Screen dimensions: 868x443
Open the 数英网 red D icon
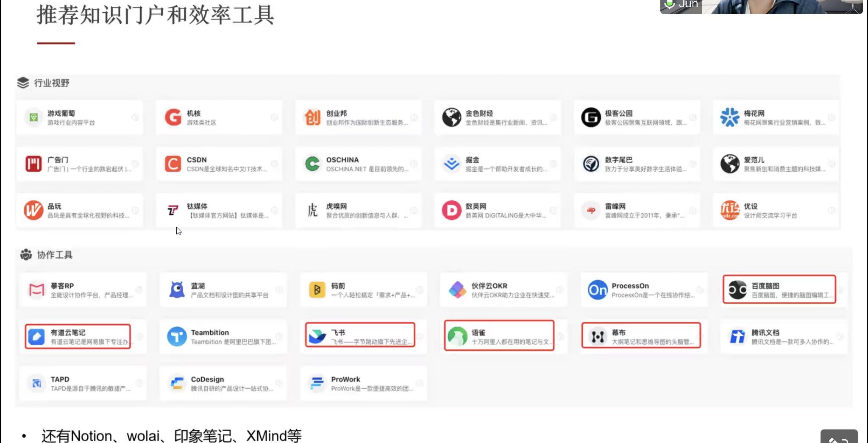451,210
